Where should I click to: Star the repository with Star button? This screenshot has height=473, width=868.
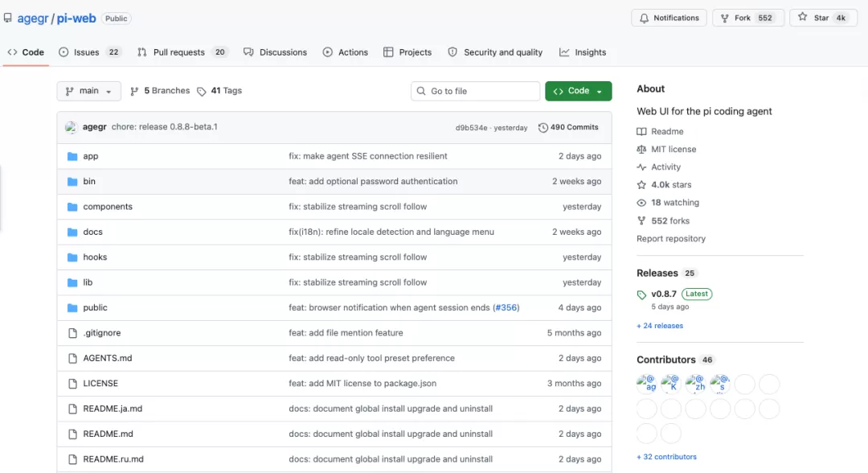[823, 18]
